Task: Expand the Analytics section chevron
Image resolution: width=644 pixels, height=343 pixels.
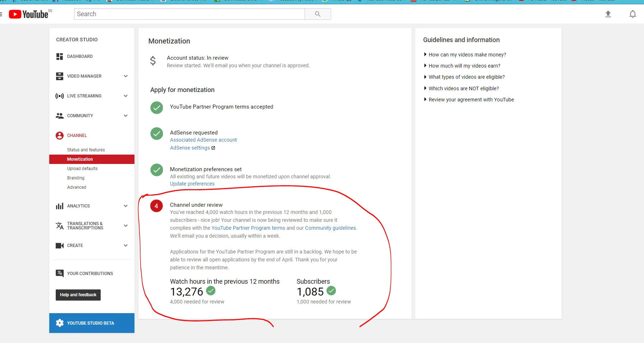Action: [x=125, y=206]
